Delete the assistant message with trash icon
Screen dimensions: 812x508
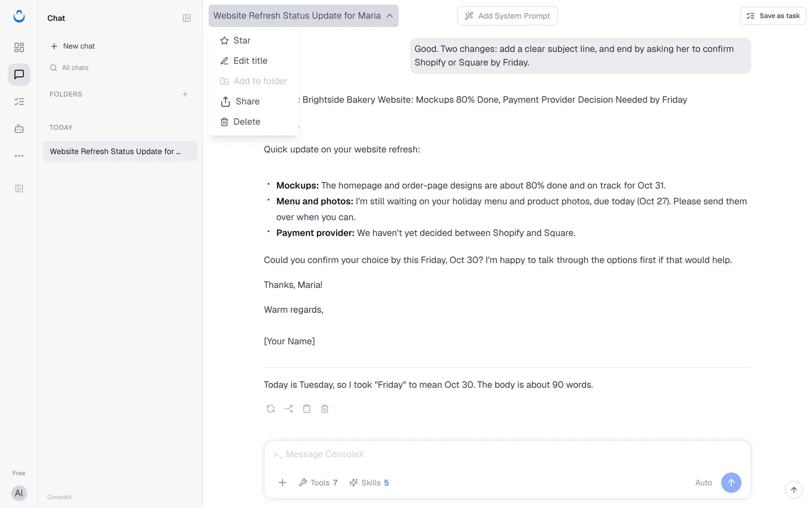tap(325, 409)
